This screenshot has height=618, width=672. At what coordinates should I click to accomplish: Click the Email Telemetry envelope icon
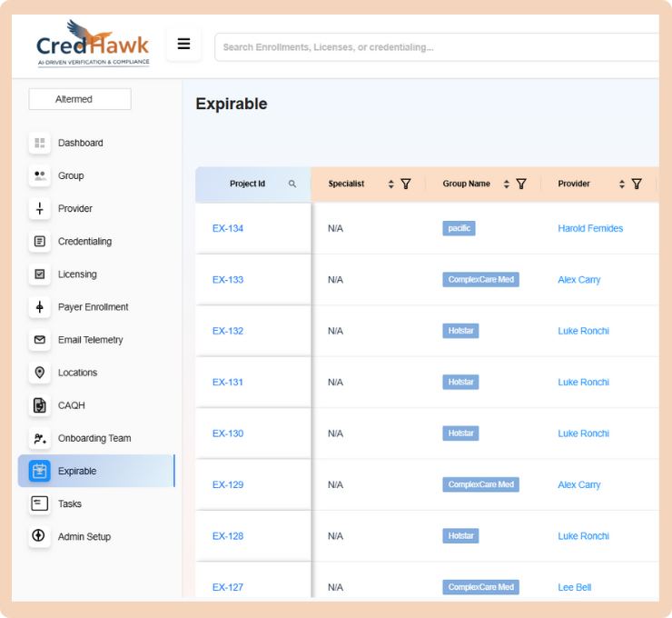tap(39, 340)
